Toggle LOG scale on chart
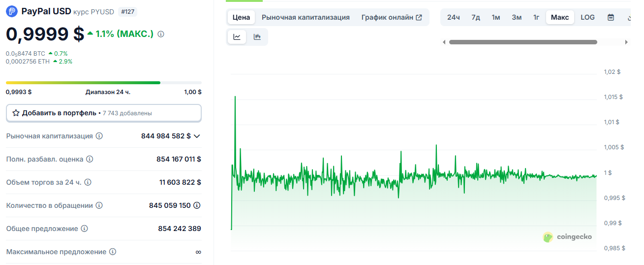 (587, 17)
